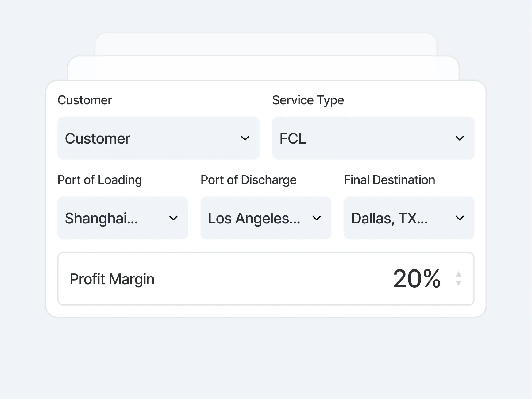This screenshot has width=532, height=399.
Task: Click the Profit Margin label text
Action: pyautogui.click(x=112, y=279)
